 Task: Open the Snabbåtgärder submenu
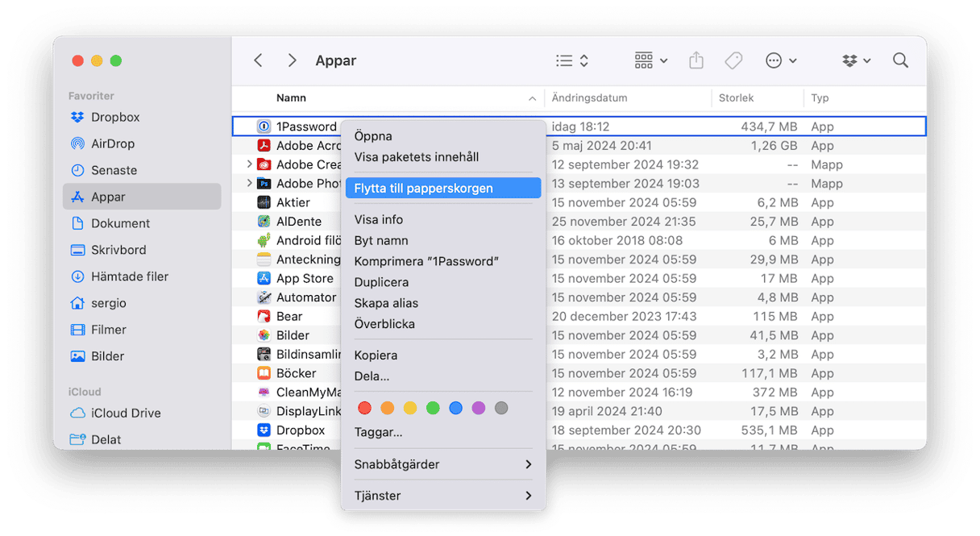click(443, 464)
